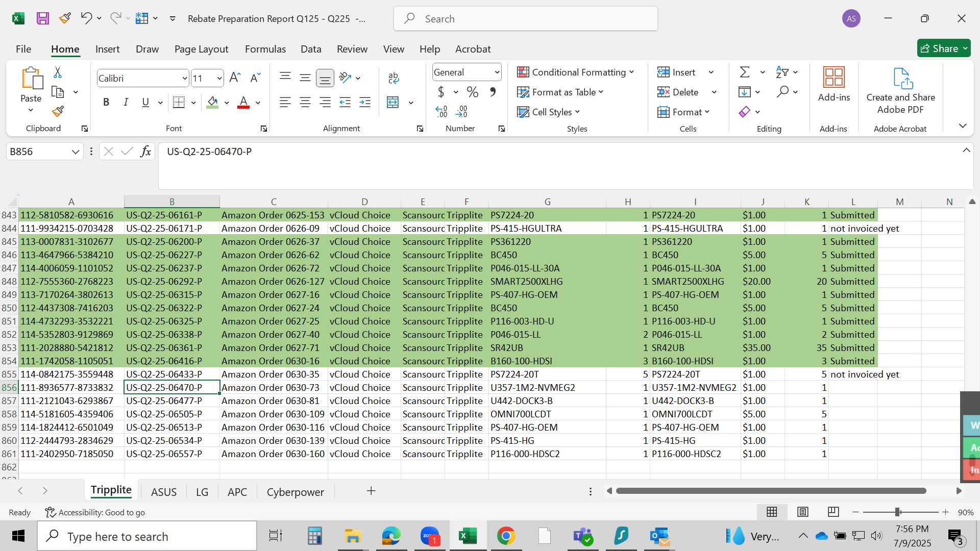Open the Paste options dropdown arrow
This screenshot has height=551, width=980.
click(x=31, y=110)
